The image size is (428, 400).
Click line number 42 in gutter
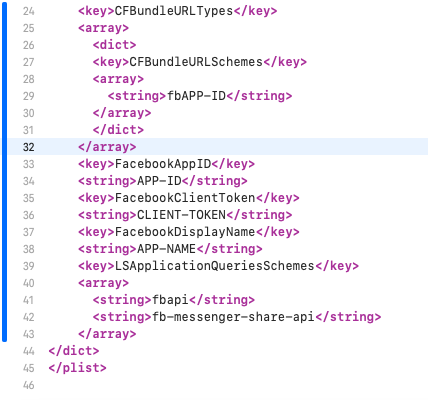tap(29, 317)
